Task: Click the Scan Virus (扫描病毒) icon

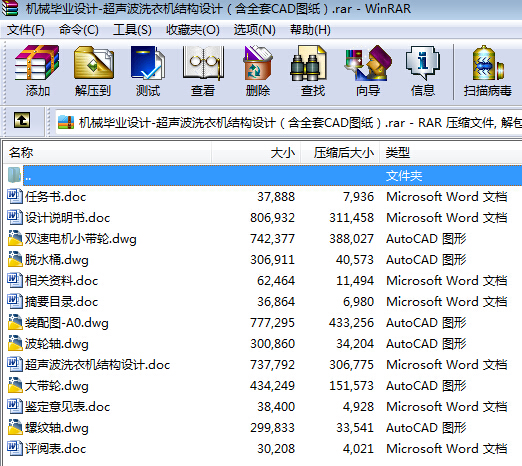Action: coord(487,63)
